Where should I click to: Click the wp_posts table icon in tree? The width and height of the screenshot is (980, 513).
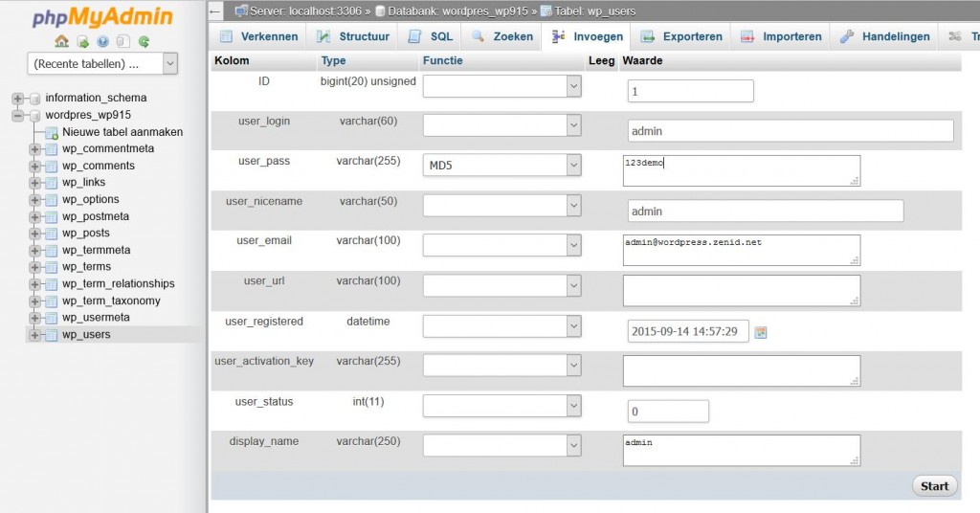(52, 234)
